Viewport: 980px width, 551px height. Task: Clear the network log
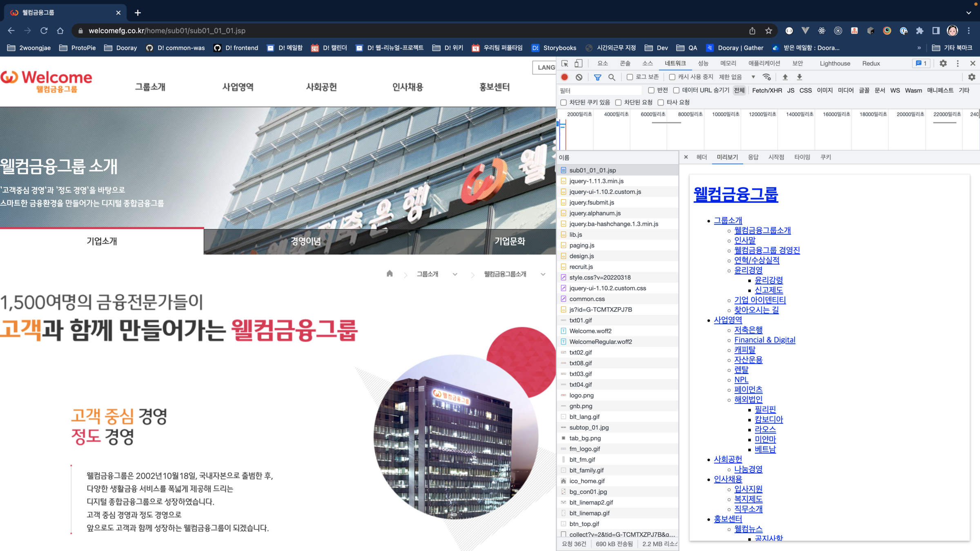click(579, 77)
